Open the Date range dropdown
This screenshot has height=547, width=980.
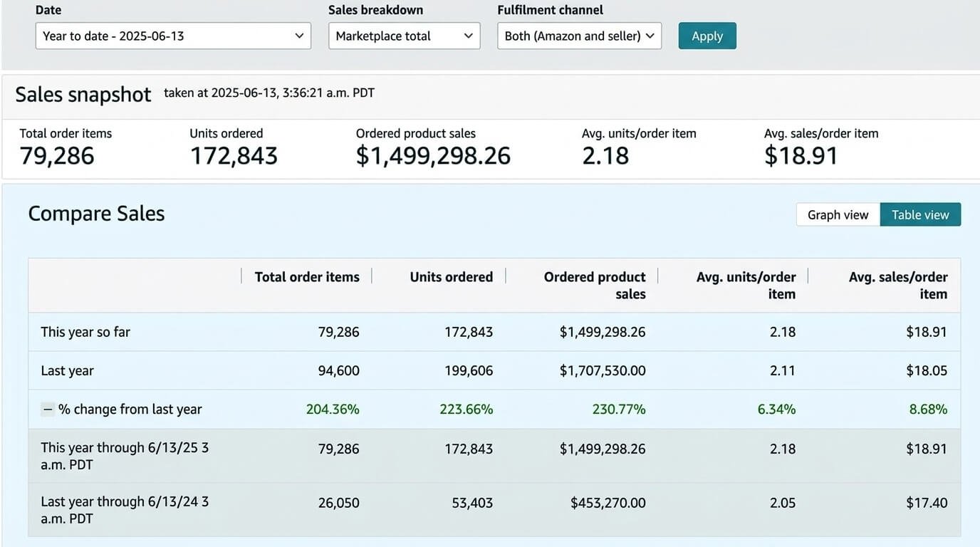click(173, 36)
